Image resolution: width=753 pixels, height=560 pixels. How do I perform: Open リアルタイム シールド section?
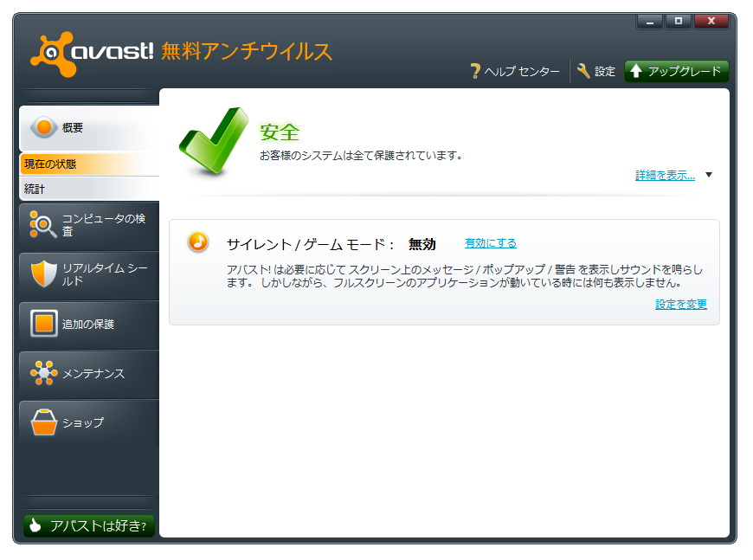coord(89,275)
